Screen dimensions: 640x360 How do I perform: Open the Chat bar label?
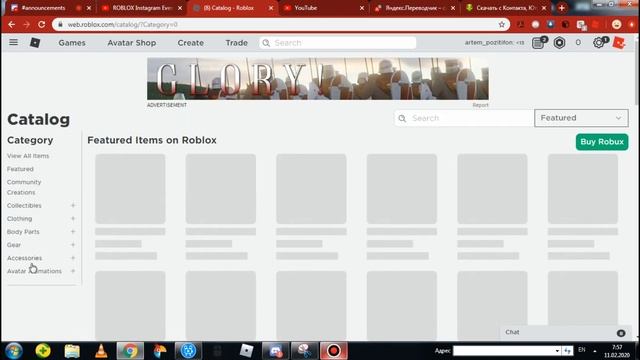(512, 332)
